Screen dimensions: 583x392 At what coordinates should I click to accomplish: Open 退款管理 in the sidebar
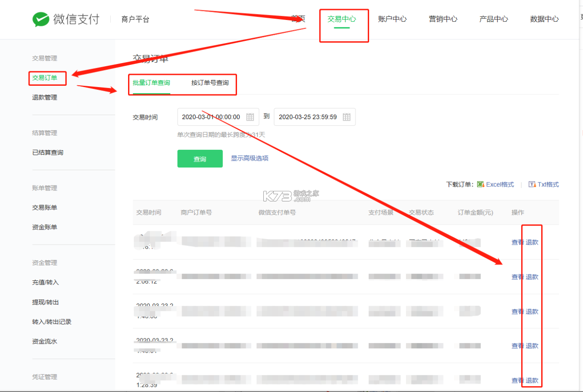coord(44,98)
